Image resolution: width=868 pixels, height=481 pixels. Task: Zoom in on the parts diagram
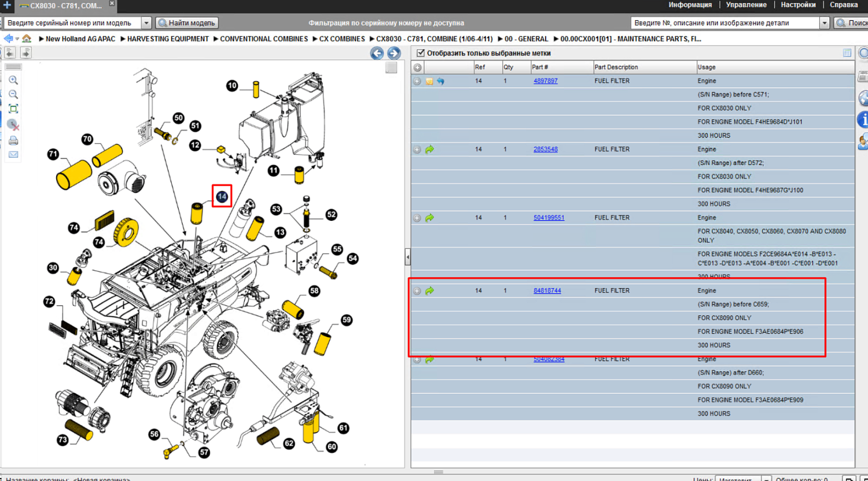tap(13, 80)
